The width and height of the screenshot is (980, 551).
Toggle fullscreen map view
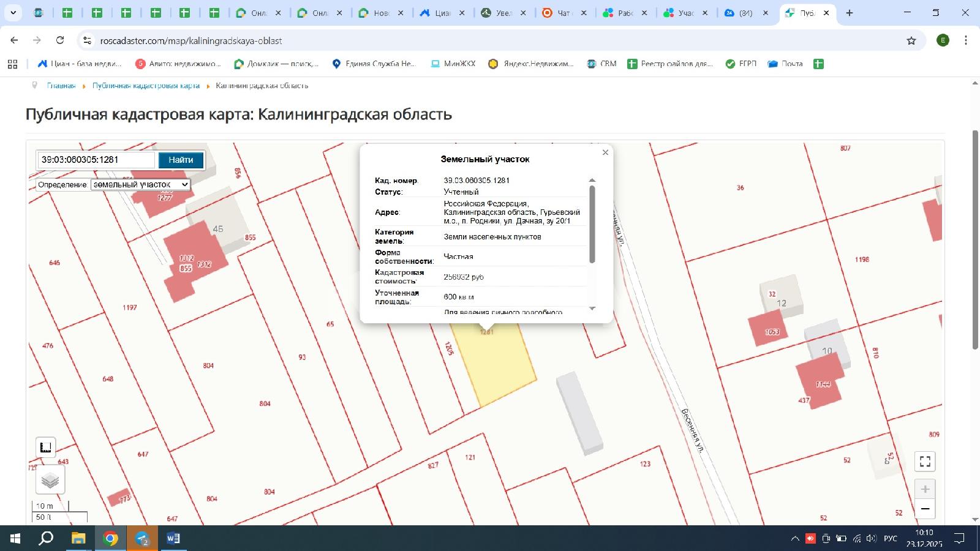coord(925,461)
